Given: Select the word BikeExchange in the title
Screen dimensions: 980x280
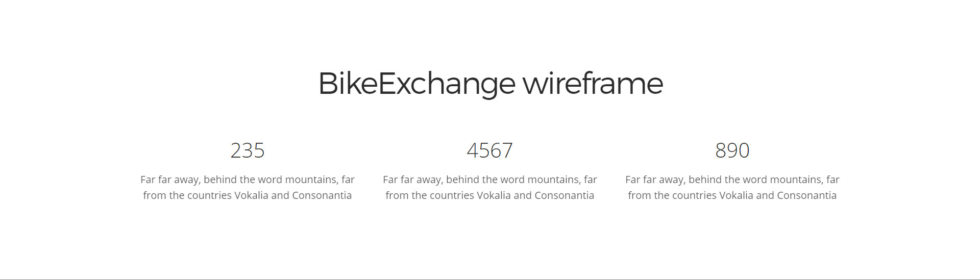Looking at the screenshot, I should (417, 83).
